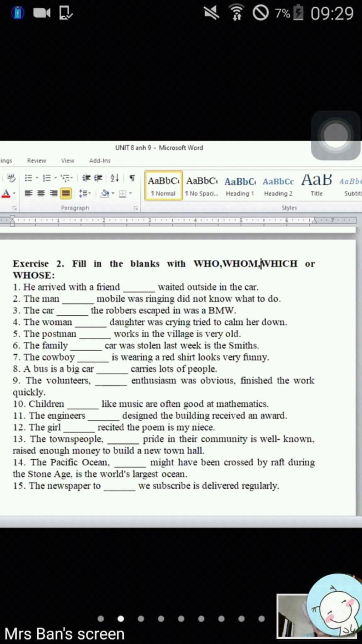Tap the screen share status icon
362x644 pixels.
click(x=66, y=13)
